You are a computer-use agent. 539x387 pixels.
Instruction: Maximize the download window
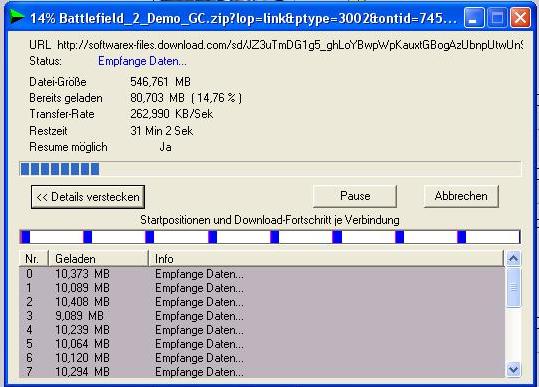[x=497, y=18]
